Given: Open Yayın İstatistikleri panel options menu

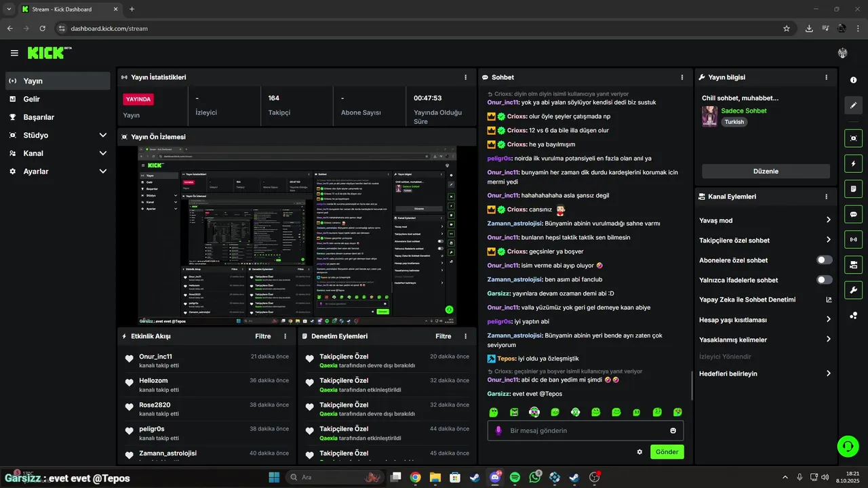Looking at the screenshot, I should click(465, 77).
